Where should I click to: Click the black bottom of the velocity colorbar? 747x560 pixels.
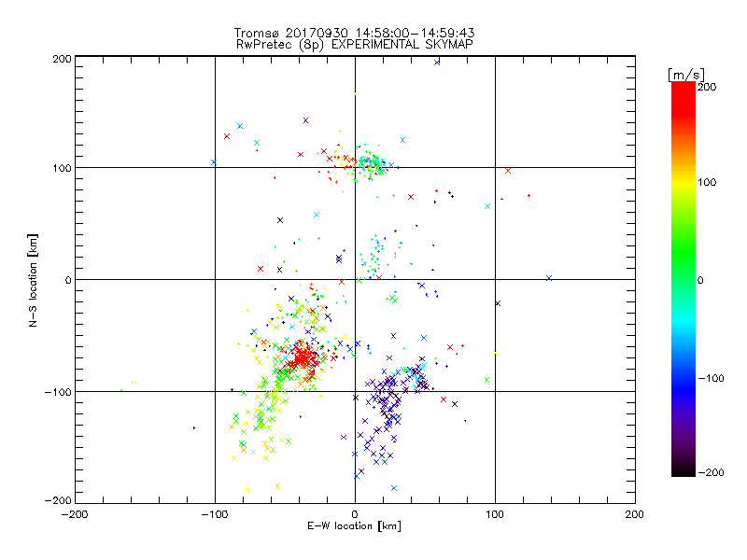684,469
